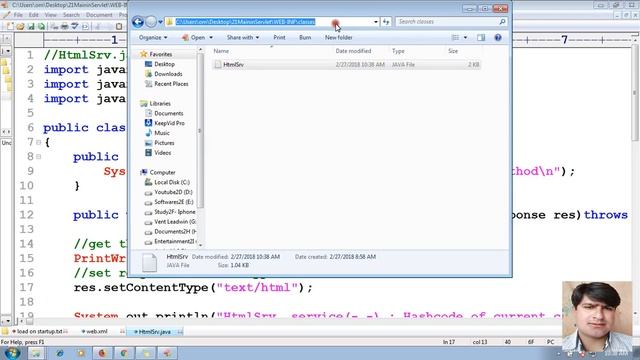
Task: Click into the Search classes box
Action: click(x=447, y=22)
